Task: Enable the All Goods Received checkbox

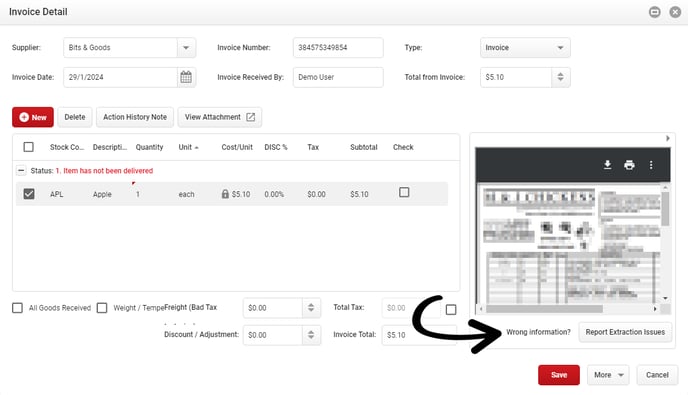Action: (18, 308)
